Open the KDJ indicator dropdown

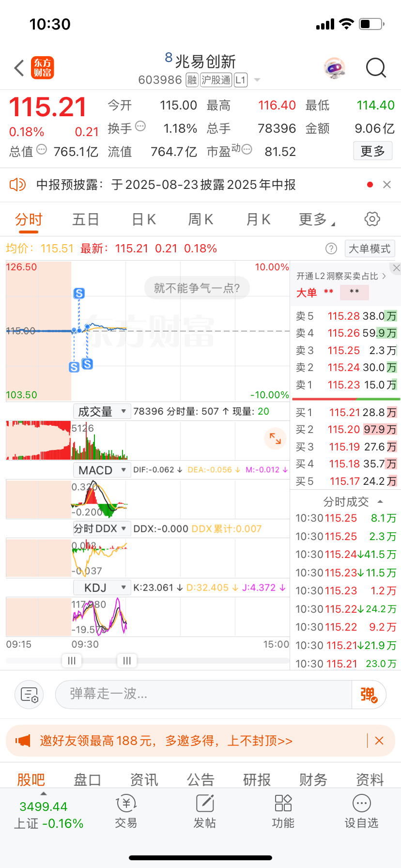tap(102, 588)
